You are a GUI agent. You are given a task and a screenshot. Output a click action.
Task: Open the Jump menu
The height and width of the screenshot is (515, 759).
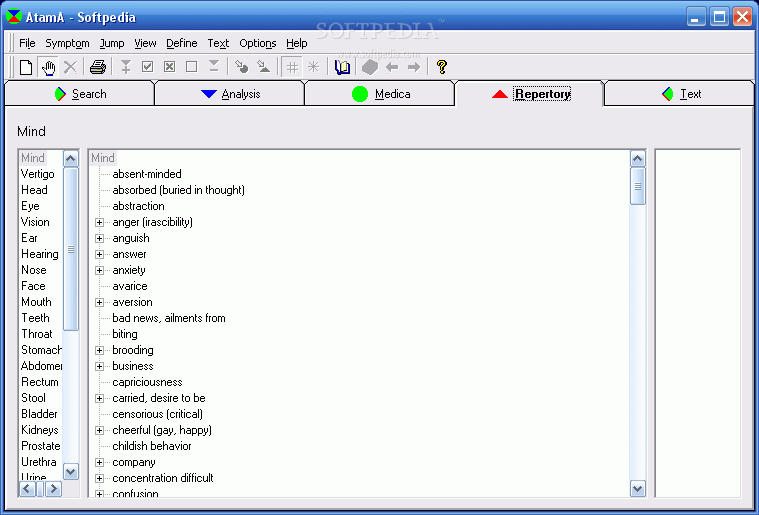(x=112, y=43)
